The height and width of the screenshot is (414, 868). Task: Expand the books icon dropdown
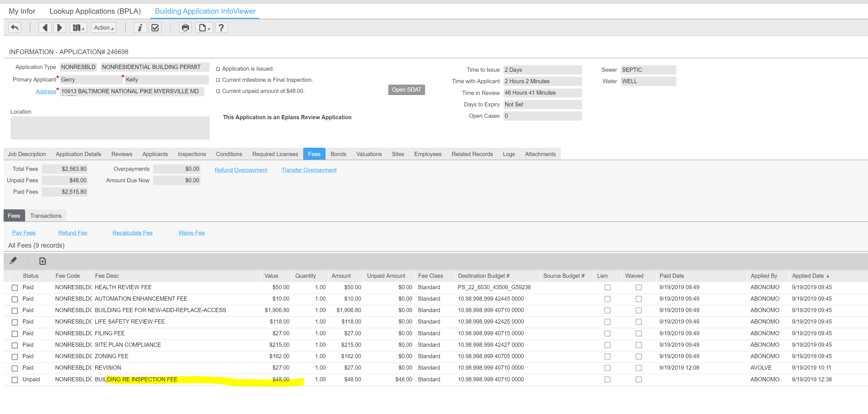(x=78, y=28)
